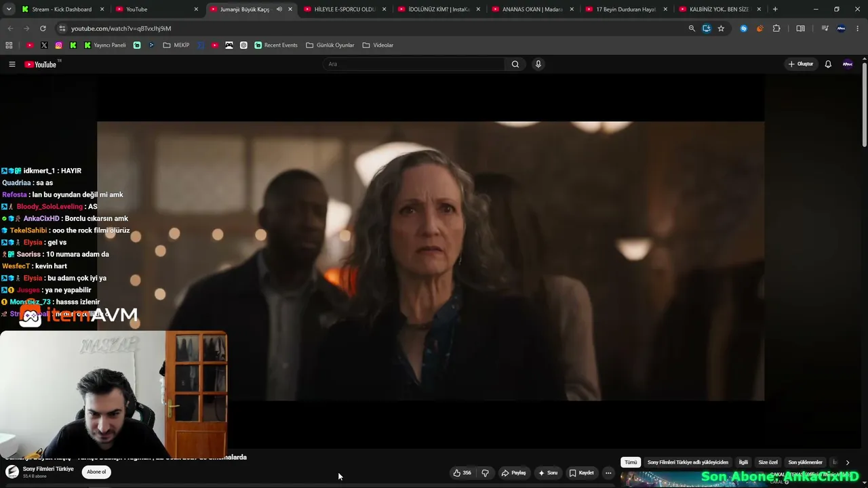The width and height of the screenshot is (868, 488).
Task: Switch to the Stream - Kick Dashboard tab
Action: [63, 9]
